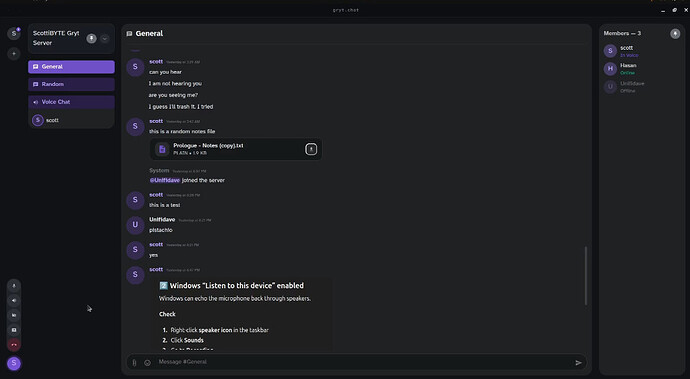Open Prologue - Notes (copy).txt file name
The image size is (690, 379).
coord(208,145)
